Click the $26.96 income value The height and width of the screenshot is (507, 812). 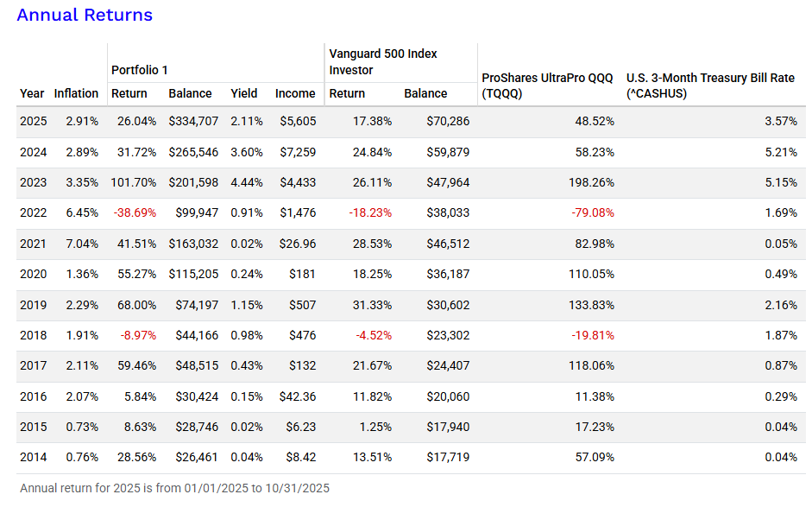point(297,244)
